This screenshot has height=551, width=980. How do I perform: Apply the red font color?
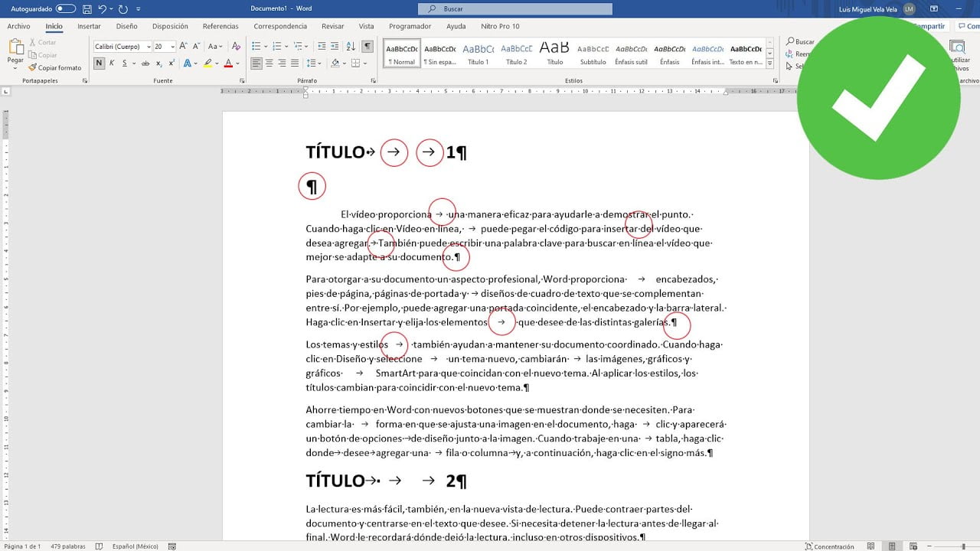pyautogui.click(x=228, y=63)
